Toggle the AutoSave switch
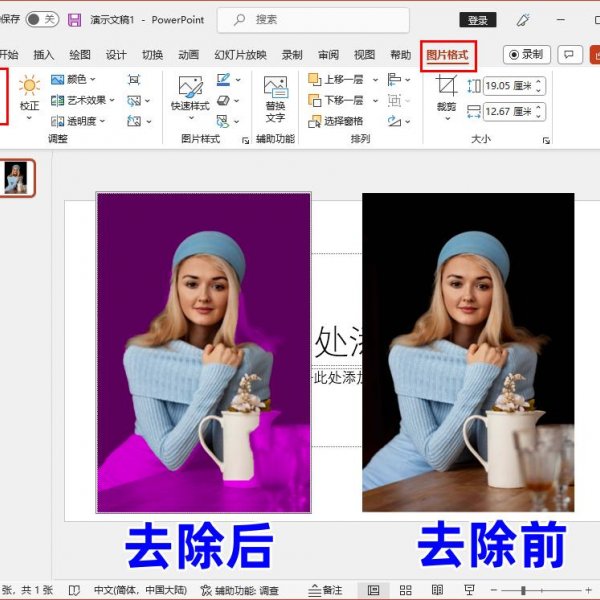 41,19
